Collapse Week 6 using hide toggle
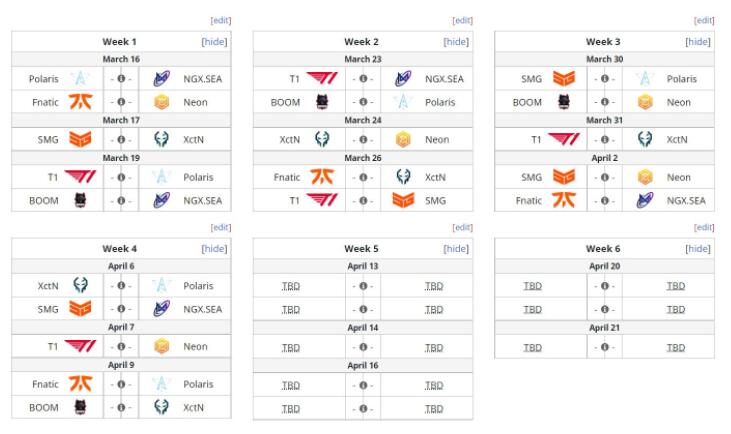Image resolution: width=731 pixels, height=434 pixels. point(698,248)
